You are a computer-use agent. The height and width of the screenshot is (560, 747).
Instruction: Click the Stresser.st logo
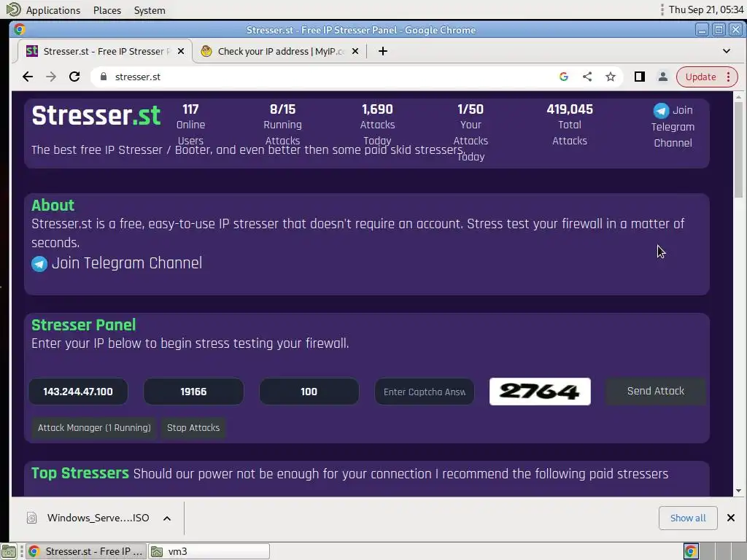(x=96, y=116)
